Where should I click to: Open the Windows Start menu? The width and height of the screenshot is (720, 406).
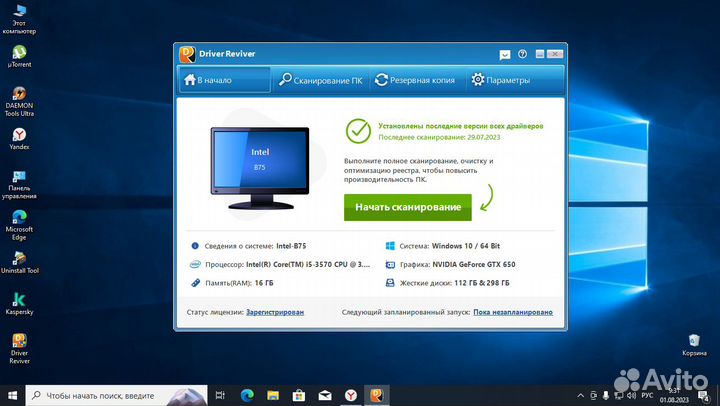[x=12, y=395]
